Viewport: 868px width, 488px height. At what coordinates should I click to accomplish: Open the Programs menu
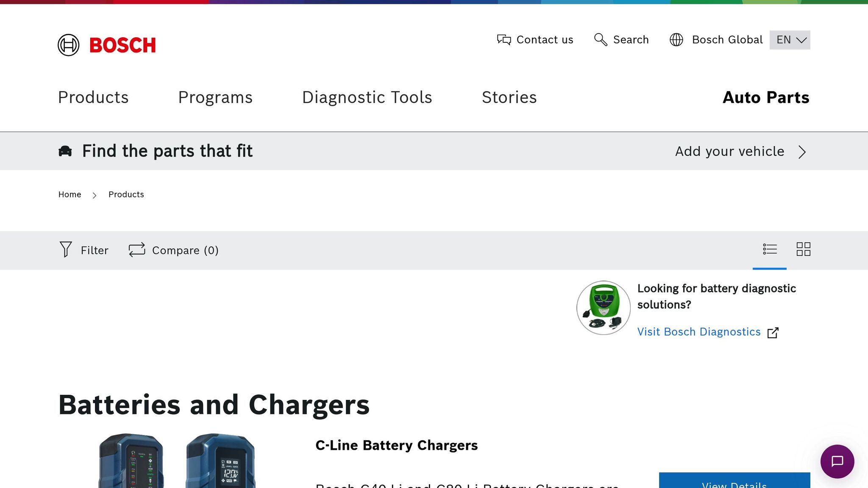pos(215,97)
